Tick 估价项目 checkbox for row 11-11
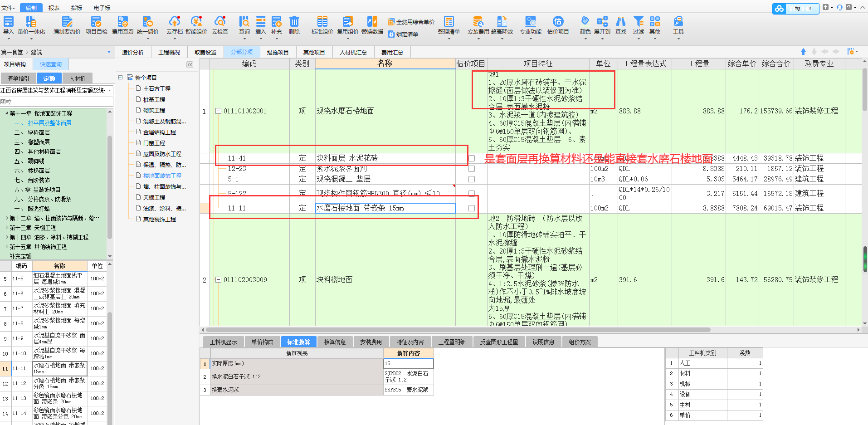The image size is (868, 425). pyautogui.click(x=472, y=208)
